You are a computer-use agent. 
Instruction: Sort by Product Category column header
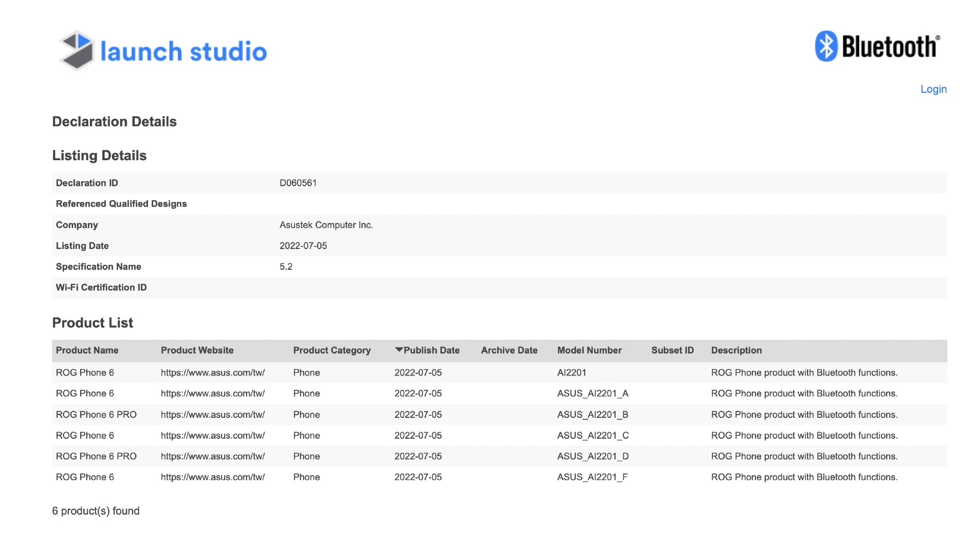point(332,350)
